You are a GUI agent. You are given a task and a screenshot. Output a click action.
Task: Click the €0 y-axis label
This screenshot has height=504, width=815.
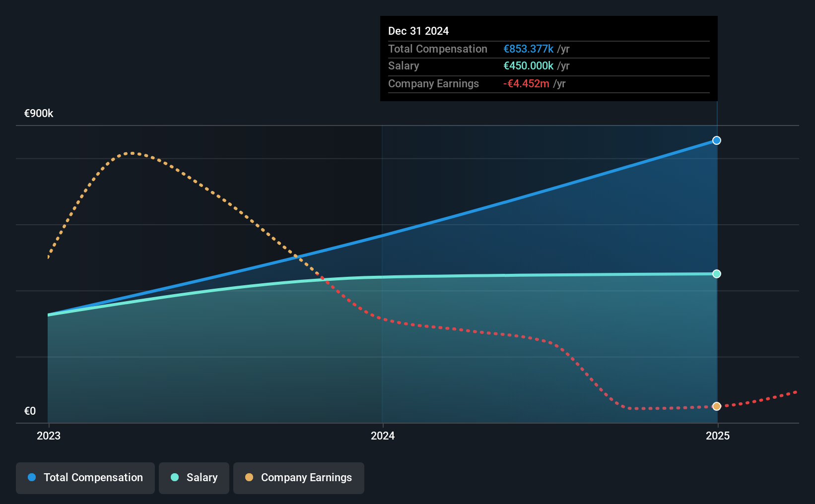[30, 411]
